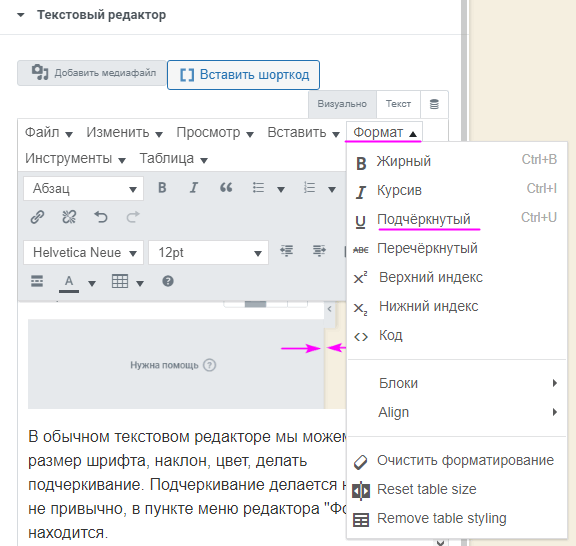
Task: Click the bulleted list icon
Action: pyautogui.click(x=258, y=188)
